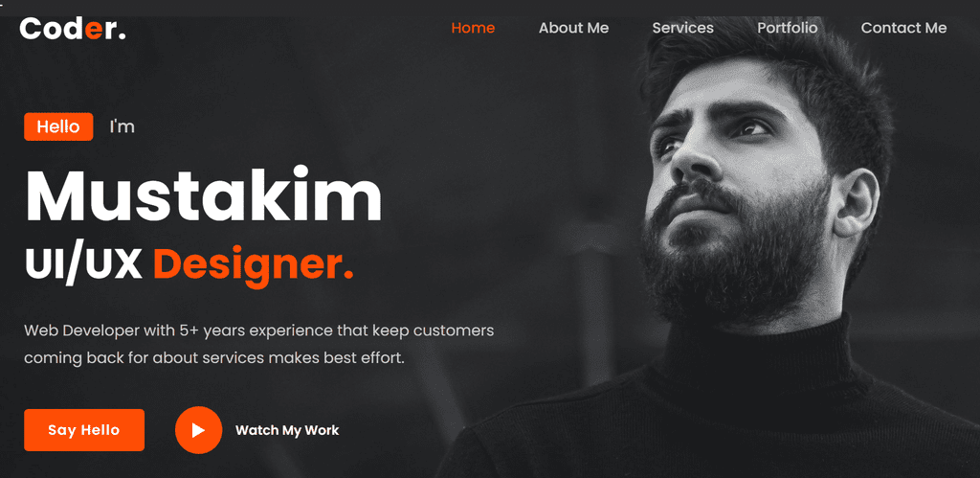Open the Services menu item
The image size is (980, 478).
(683, 28)
